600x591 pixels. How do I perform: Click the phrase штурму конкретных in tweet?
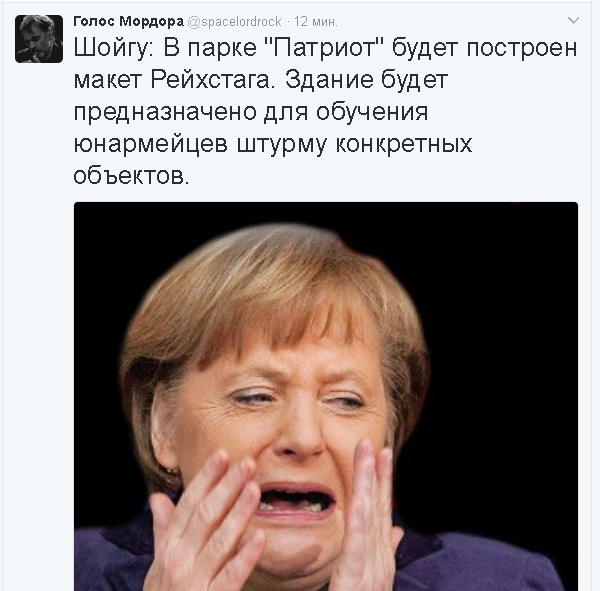(x=354, y=144)
